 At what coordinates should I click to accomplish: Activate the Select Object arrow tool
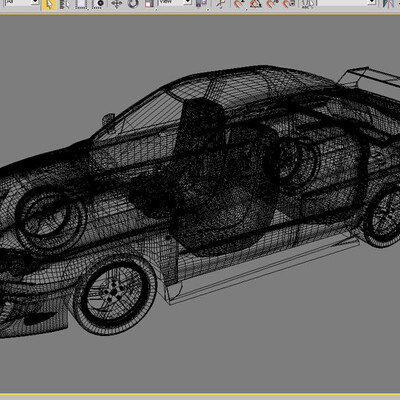tap(49, 4)
